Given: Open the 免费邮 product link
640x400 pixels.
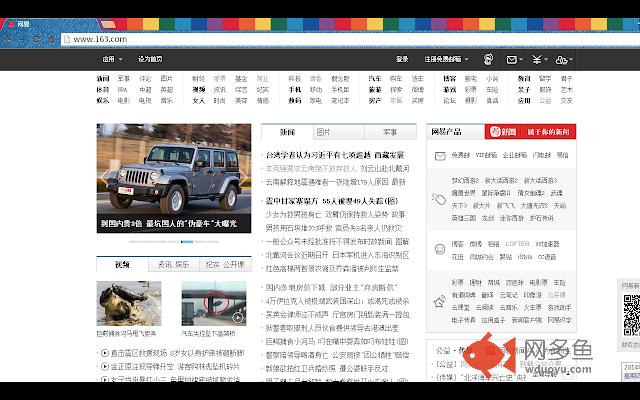Looking at the screenshot, I should tap(460, 155).
